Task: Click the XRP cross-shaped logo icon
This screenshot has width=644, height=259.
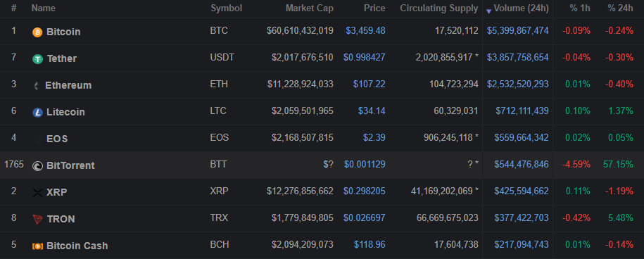Action: point(37,193)
